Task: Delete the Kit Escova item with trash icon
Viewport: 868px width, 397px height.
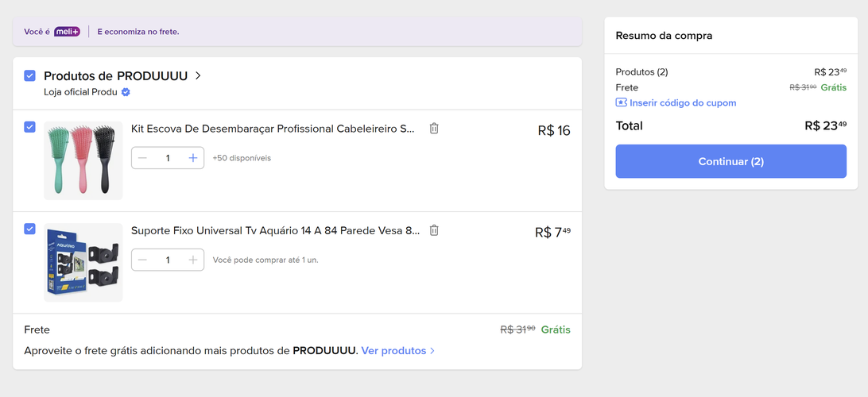Action: (434, 129)
